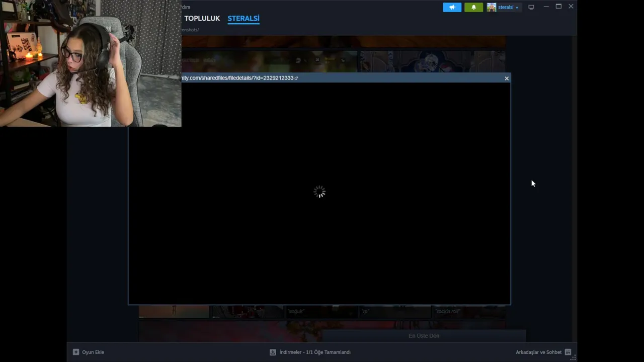The image size is (644, 362).
Task: Open the steralsi profile avatar
Action: tap(491, 7)
